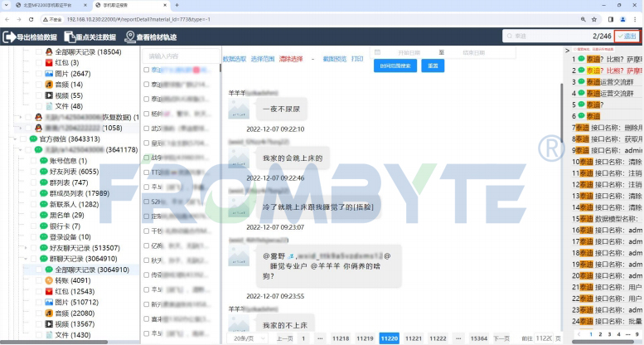
Task: Click the 选择范围 link
Action: coord(263,59)
